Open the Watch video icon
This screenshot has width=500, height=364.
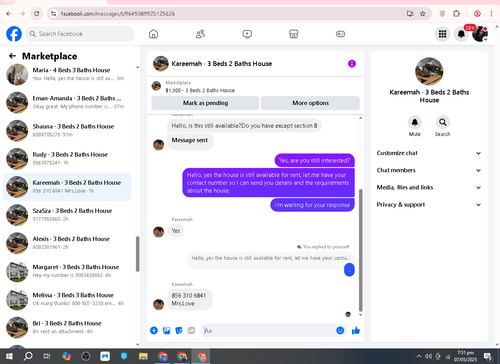(x=247, y=34)
